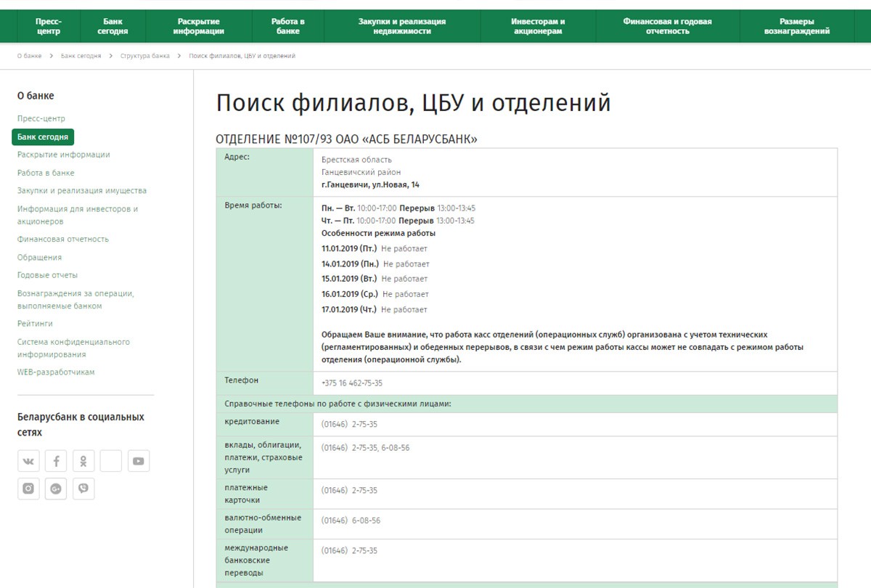Open the Работа в банке sidebar link
Viewport: 871px width, 588px height.
[x=46, y=173]
